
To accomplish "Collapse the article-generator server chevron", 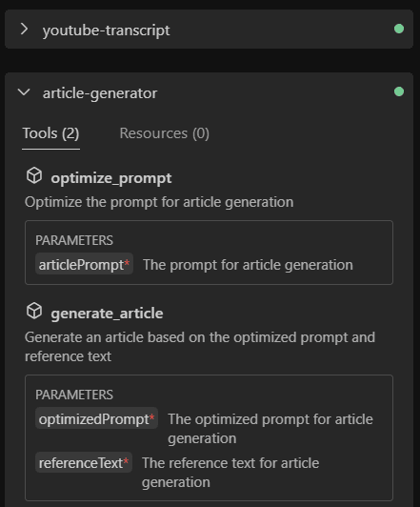I will 24,92.
